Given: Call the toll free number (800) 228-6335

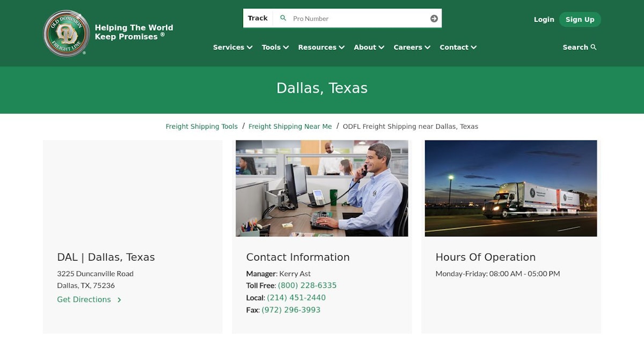Looking at the screenshot, I should coord(307,285).
